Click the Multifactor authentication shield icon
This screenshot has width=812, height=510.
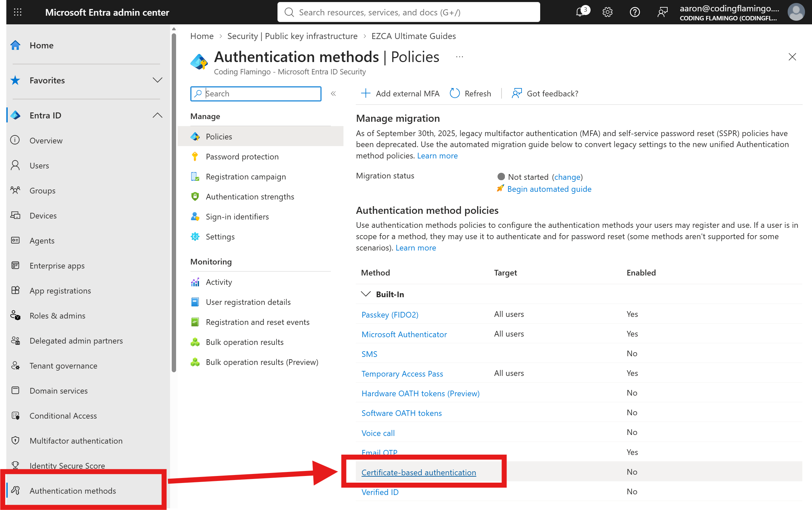coord(15,441)
